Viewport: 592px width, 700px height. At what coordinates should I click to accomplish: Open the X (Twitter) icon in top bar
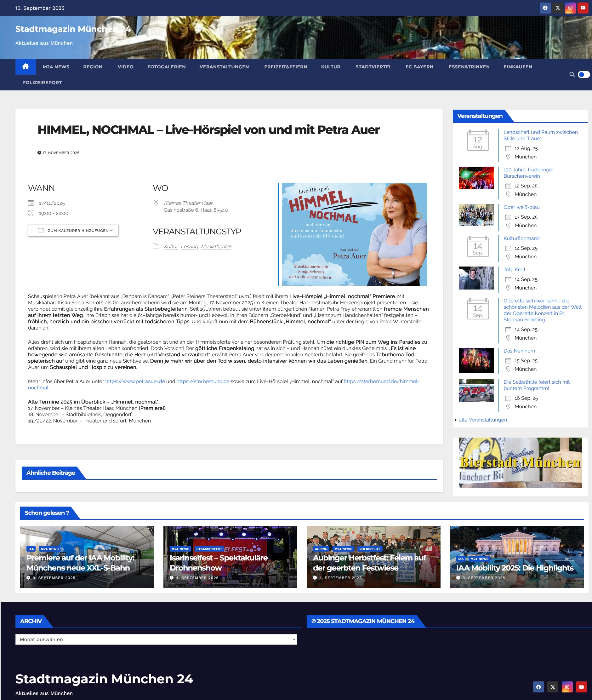(x=558, y=8)
